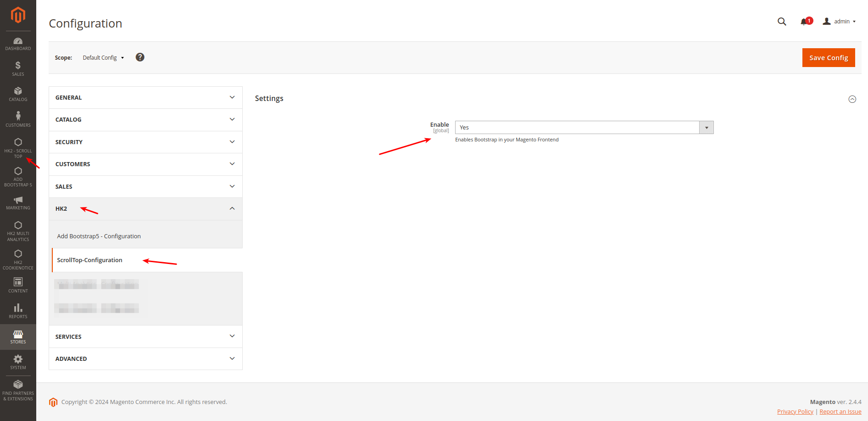Open the Customers sidebar section
This screenshot has height=421, width=868.
(x=18, y=118)
